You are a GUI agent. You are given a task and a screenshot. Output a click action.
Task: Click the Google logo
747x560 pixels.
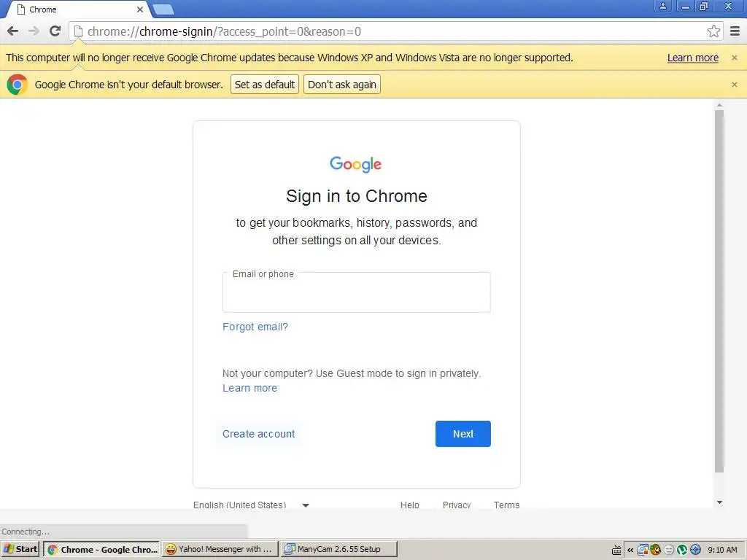(355, 164)
